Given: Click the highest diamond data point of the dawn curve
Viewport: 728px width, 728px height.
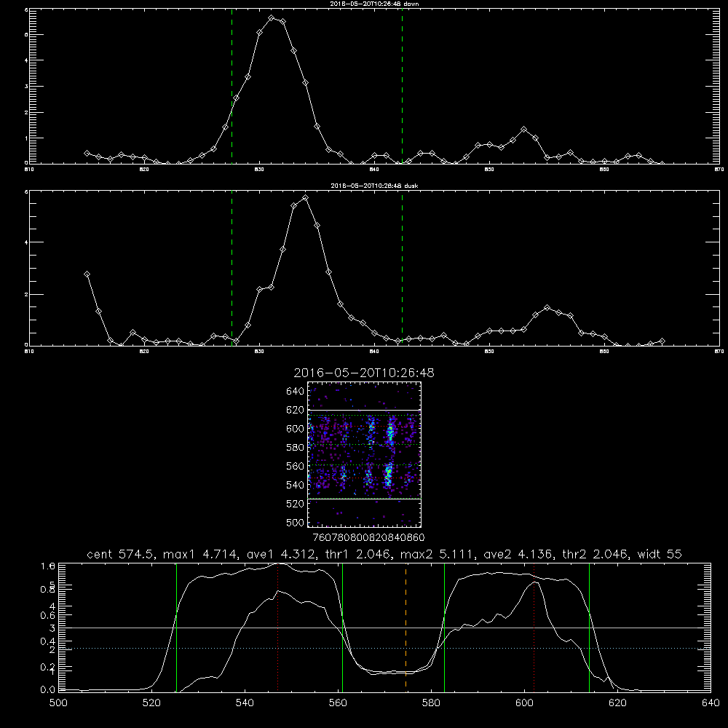Looking at the screenshot, I should [271, 17].
